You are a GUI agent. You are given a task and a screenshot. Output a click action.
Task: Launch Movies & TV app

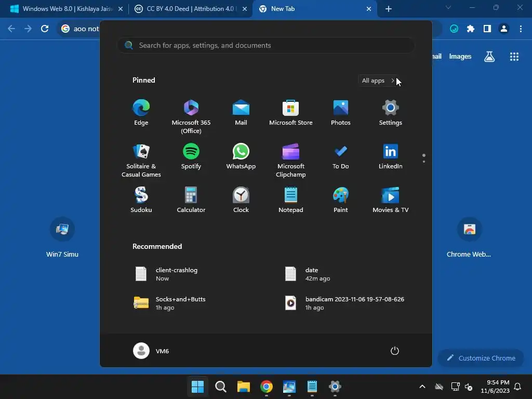tap(391, 200)
